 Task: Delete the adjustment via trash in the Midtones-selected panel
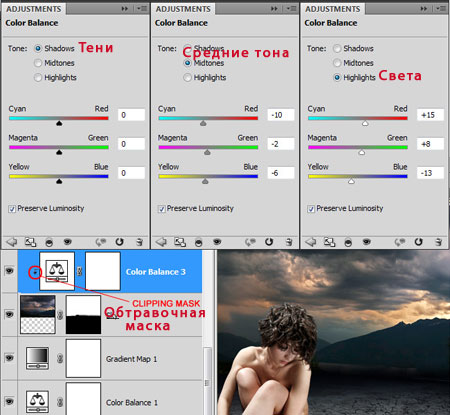click(x=289, y=242)
